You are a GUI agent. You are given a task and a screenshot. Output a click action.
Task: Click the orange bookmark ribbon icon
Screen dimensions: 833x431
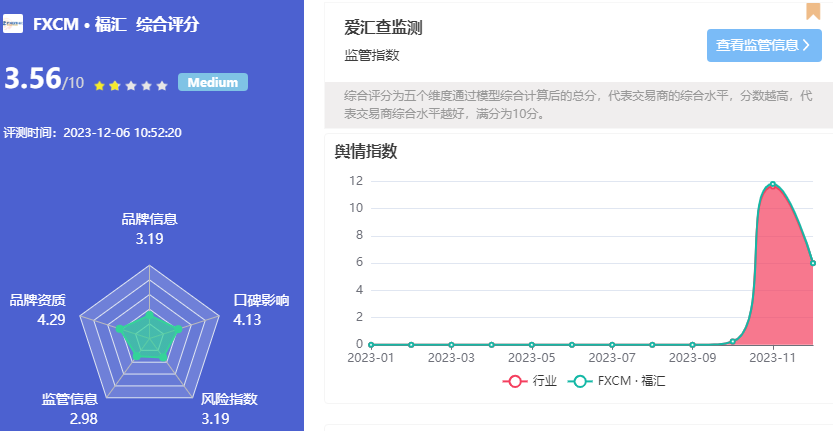(x=813, y=11)
